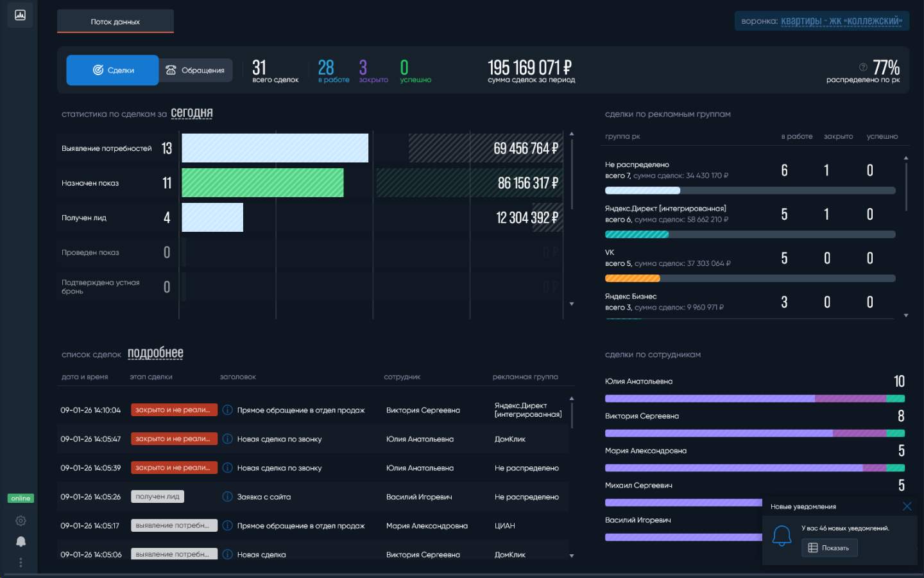Click the help question mark near 77%
Viewport: 924px width, 578px height.
[863, 67]
